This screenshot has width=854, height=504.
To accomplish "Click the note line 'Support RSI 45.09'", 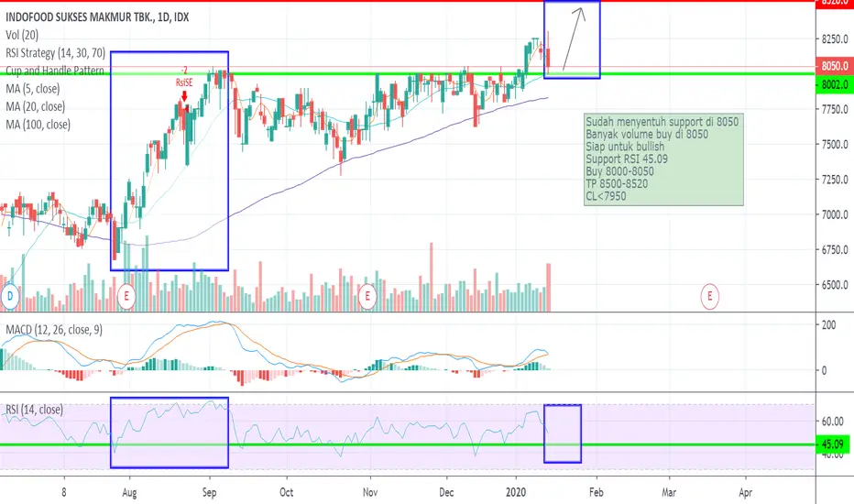I will tap(627, 159).
